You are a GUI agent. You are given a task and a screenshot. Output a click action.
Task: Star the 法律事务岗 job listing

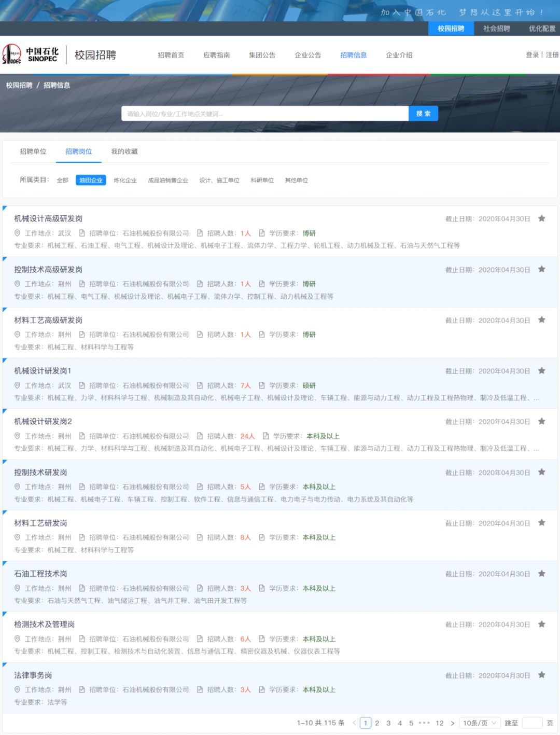[541, 675]
